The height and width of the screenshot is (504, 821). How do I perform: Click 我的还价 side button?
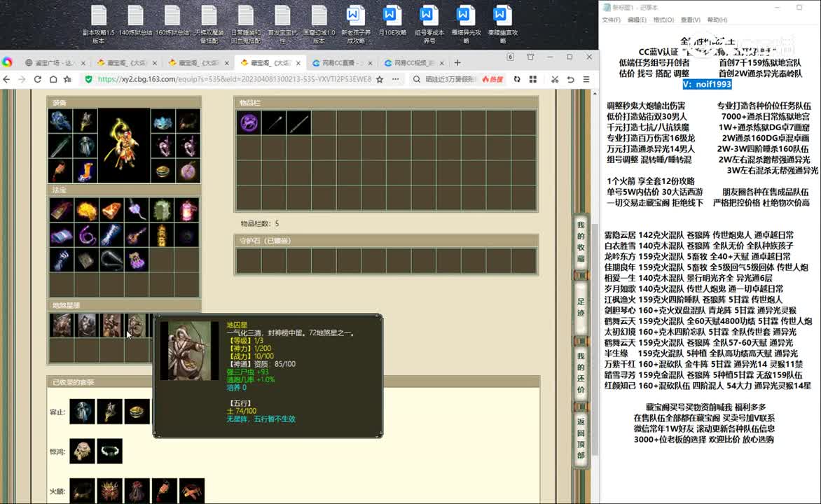click(x=581, y=372)
